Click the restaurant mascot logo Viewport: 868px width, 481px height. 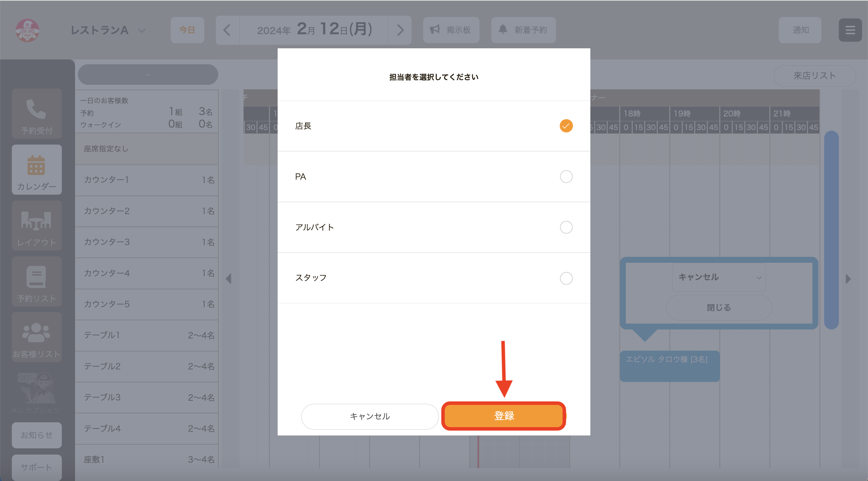(27, 30)
